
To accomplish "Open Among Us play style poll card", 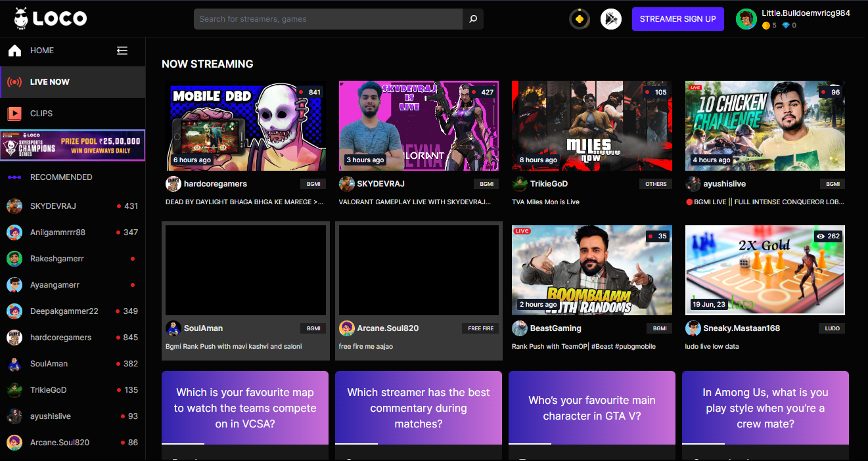I will click(765, 408).
